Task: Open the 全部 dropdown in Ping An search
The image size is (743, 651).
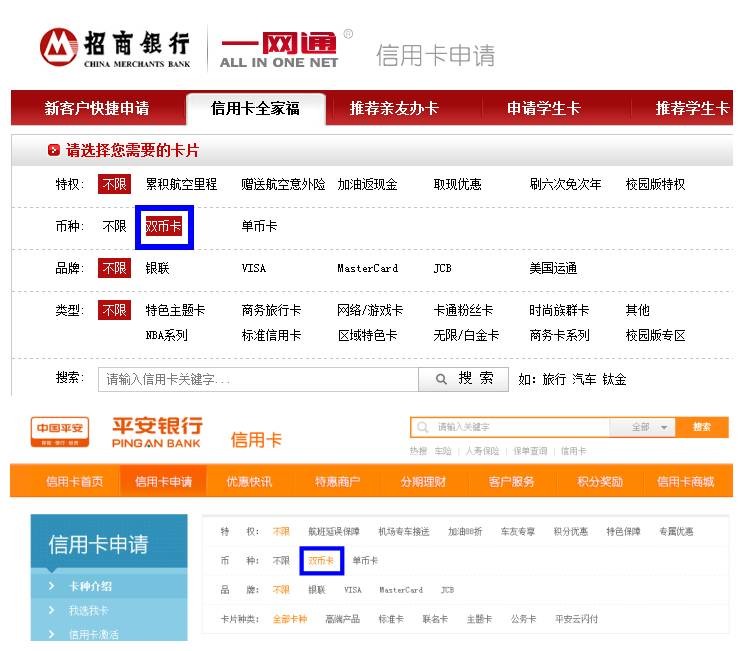Action: pos(643,427)
